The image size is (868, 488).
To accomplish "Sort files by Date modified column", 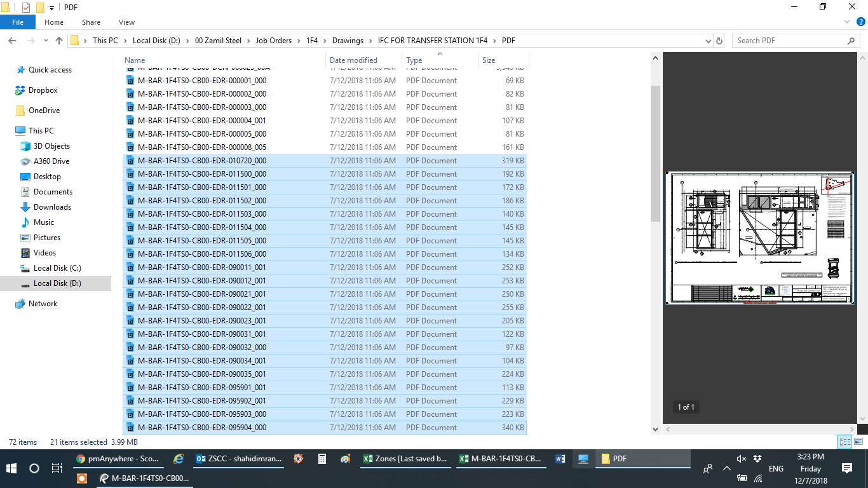I will pyautogui.click(x=353, y=60).
